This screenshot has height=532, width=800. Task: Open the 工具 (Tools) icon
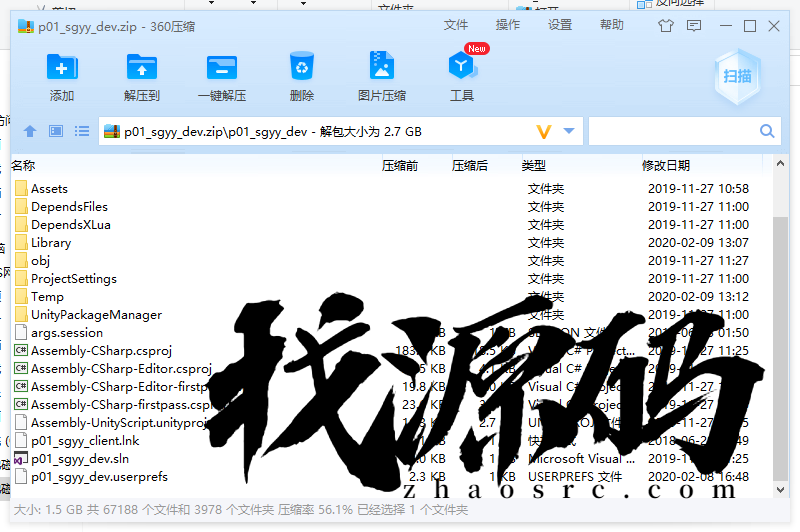pos(462,66)
